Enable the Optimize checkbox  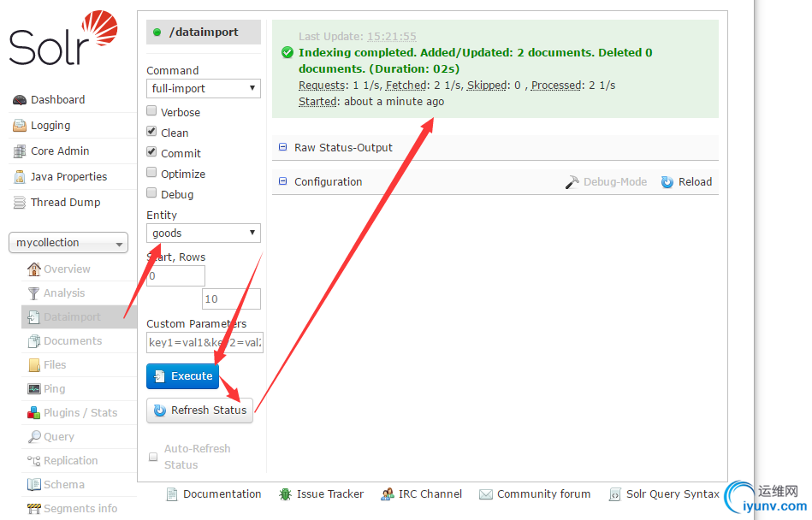click(151, 172)
